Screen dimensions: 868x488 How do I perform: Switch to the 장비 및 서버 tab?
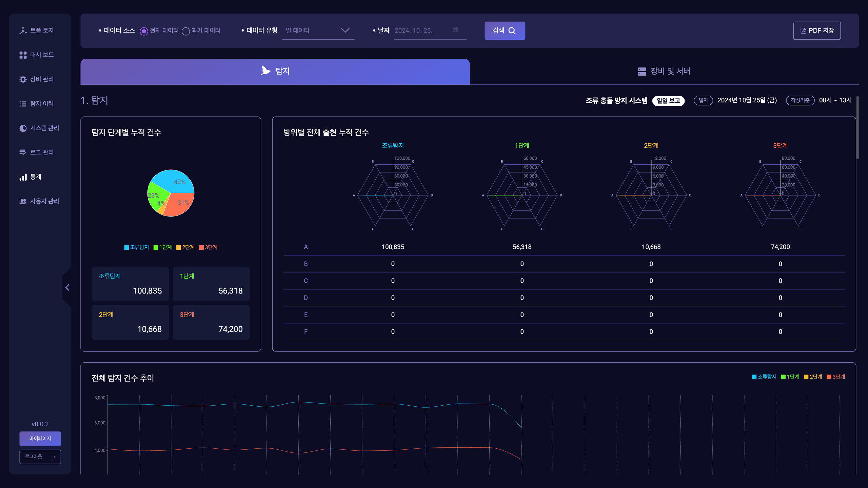(x=664, y=71)
